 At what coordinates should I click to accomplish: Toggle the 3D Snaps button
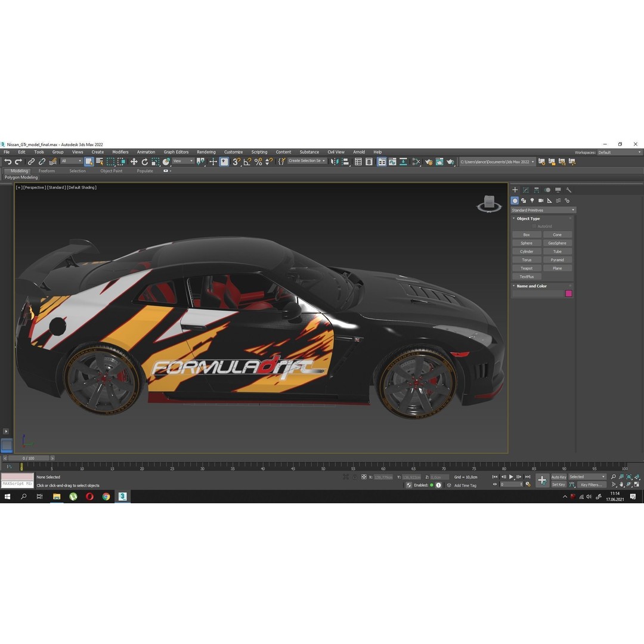[236, 162]
